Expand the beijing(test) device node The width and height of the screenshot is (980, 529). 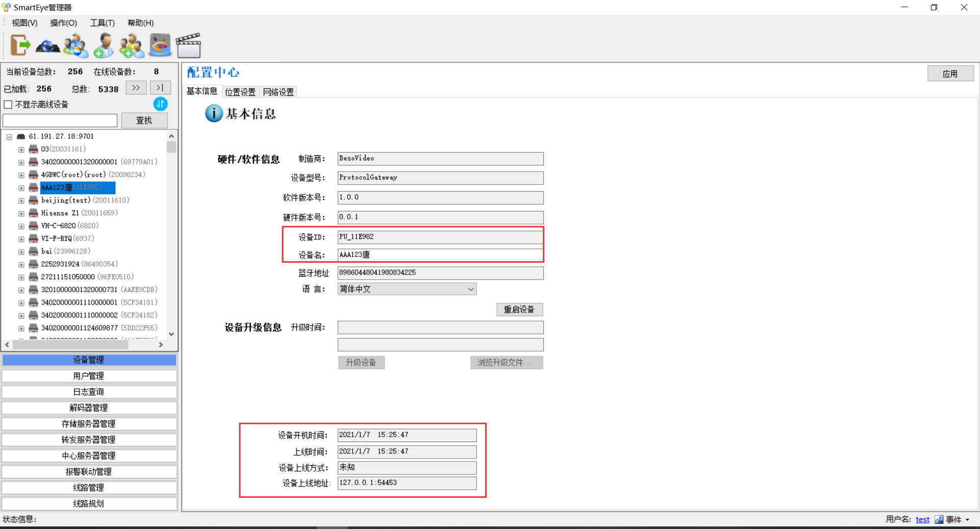(21, 201)
